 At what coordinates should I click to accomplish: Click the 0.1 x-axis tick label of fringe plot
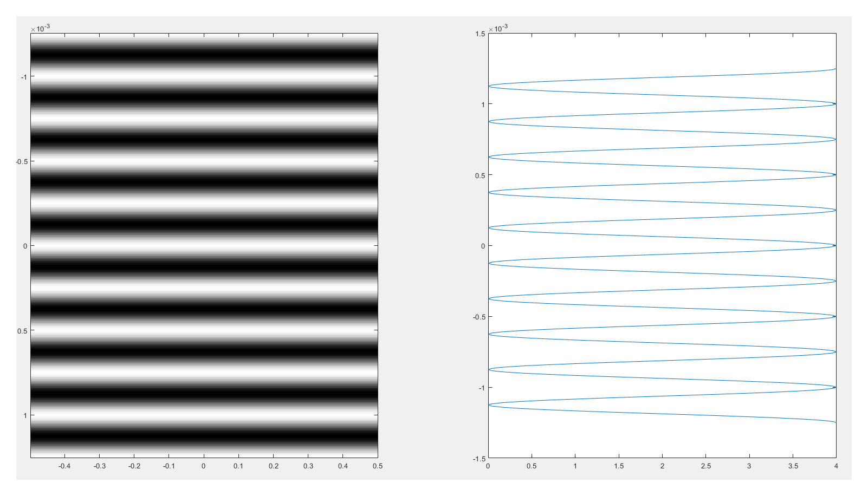pyautogui.click(x=238, y=466)
